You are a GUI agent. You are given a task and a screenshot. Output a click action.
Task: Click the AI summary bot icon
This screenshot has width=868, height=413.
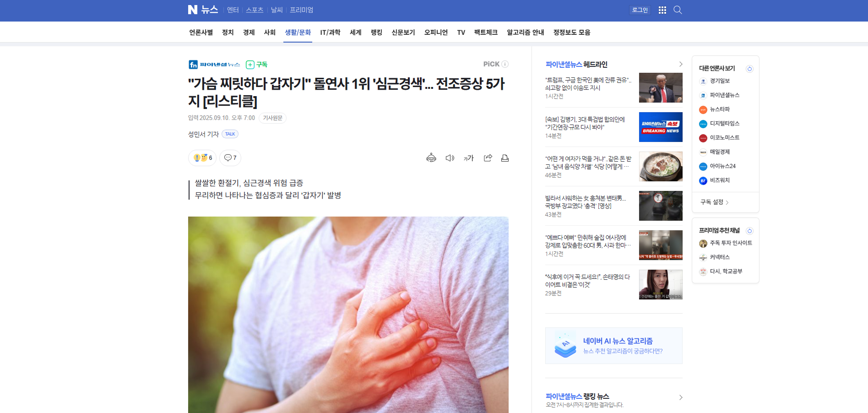431,158
